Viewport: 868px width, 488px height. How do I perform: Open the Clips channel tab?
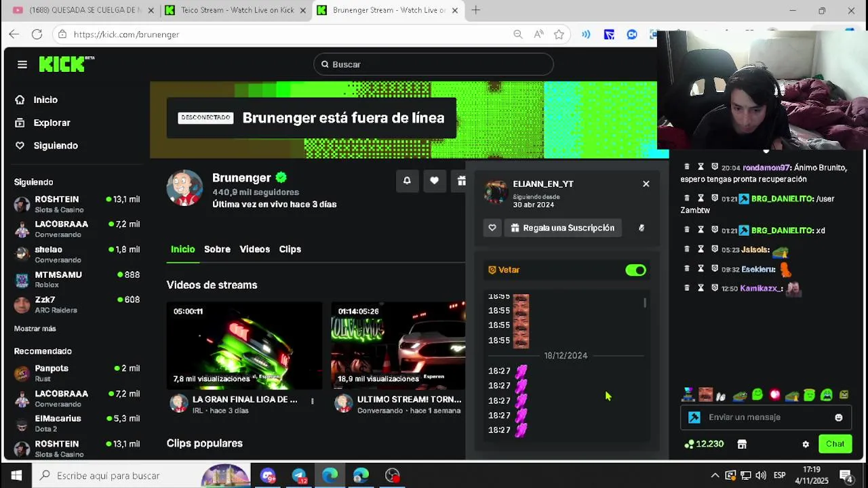290,249
